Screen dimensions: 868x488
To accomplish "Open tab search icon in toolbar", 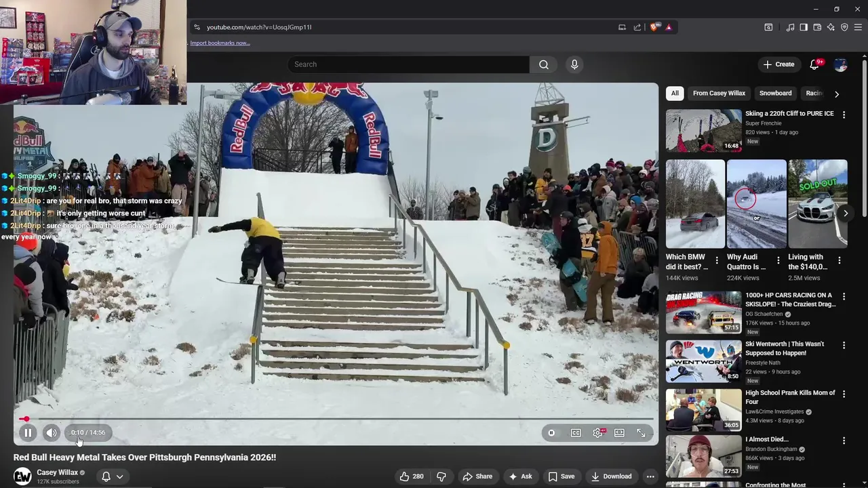I will tap(768, 27).
